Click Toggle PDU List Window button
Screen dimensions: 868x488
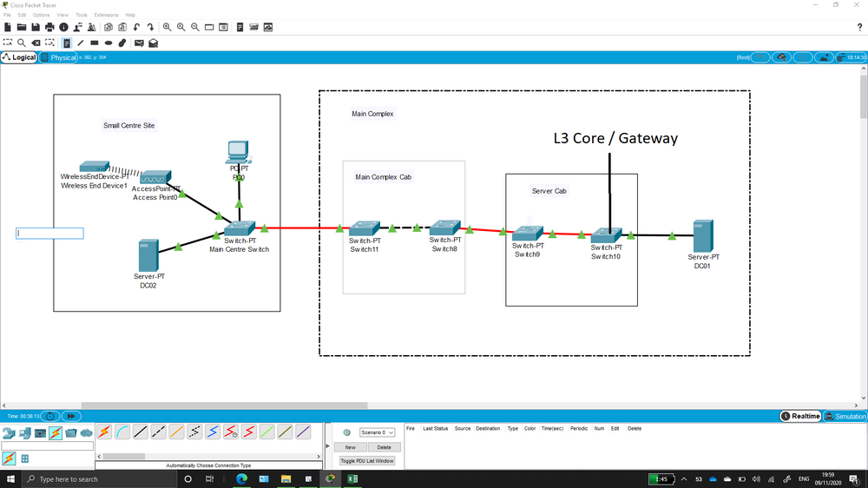point(367,461)
